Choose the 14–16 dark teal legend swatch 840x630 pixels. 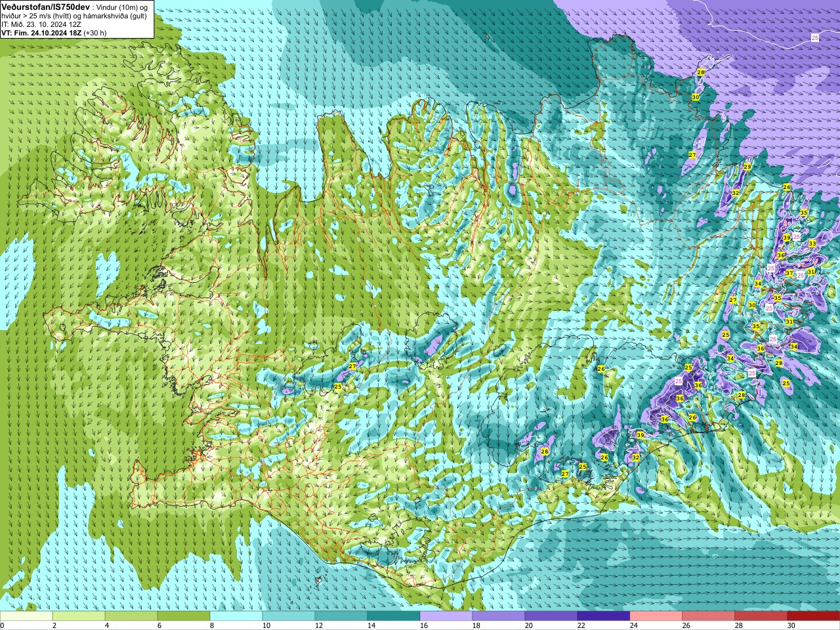394,616
